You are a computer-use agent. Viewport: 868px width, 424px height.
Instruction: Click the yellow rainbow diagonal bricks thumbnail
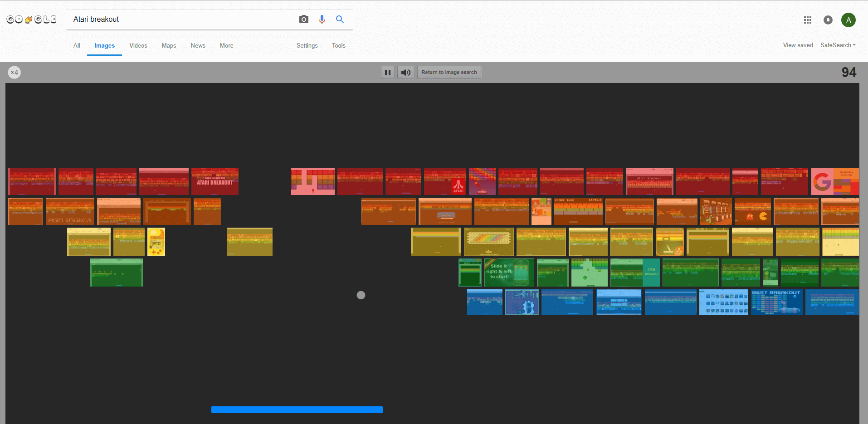pyautogui.click(x=489, y=242)
